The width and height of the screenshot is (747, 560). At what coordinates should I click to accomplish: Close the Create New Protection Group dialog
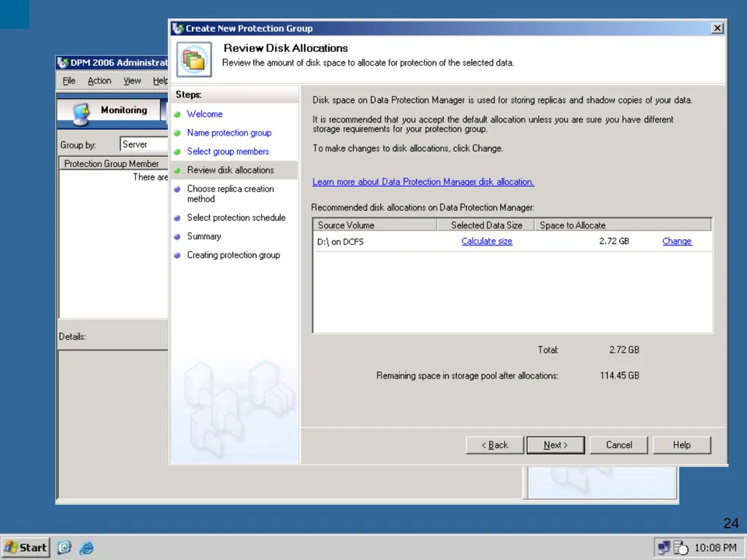[717, 28]
